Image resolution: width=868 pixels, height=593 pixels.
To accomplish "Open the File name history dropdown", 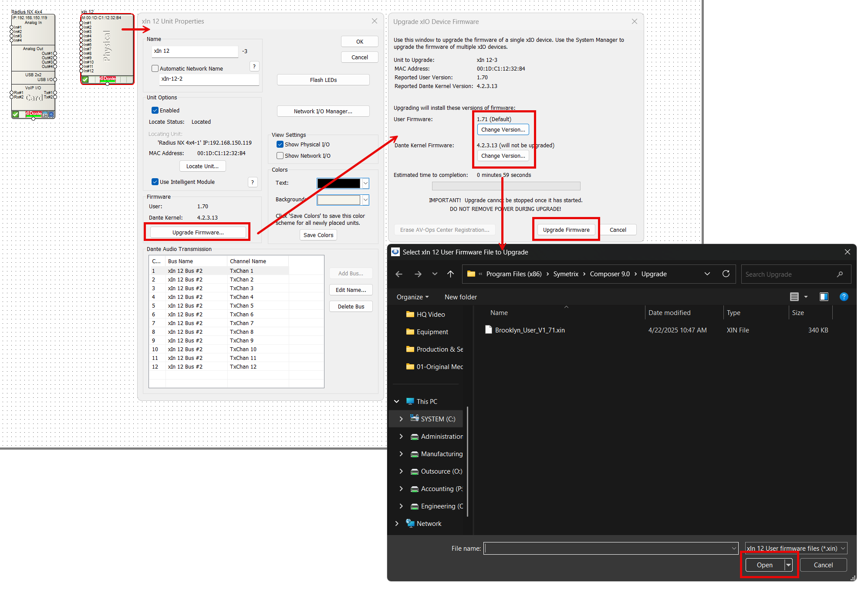I will point(734,549).
